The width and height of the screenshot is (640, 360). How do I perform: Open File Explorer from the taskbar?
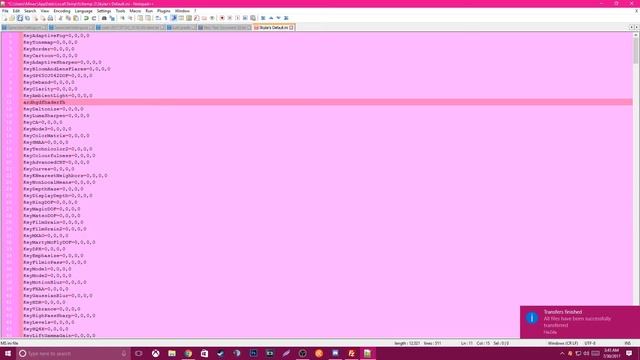(x=172, y=353)
